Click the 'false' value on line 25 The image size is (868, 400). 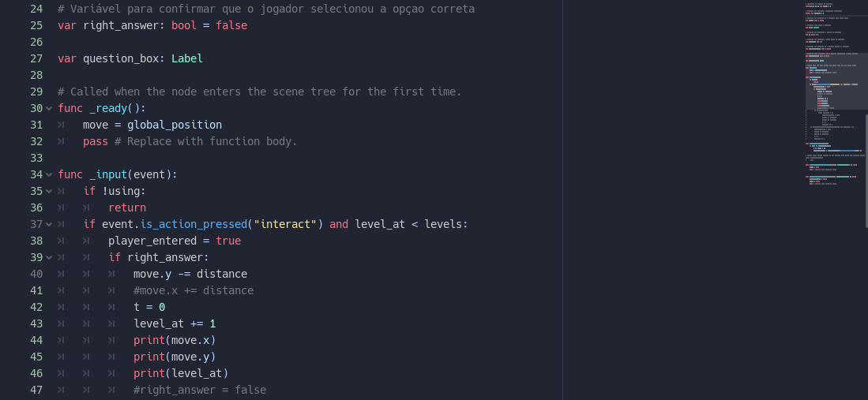[231, 25]
